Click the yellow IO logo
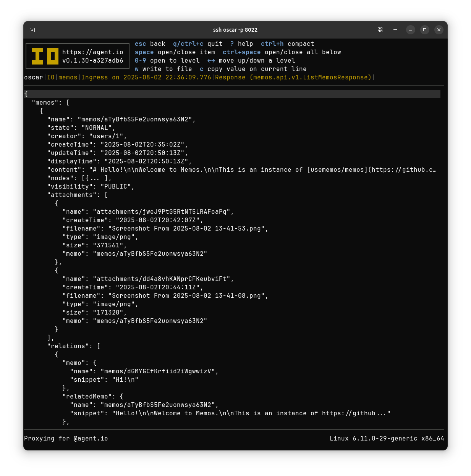 (45, 56)
